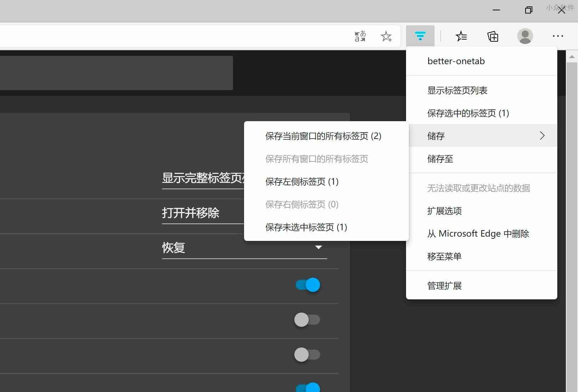Click the better-onetab menu title
The height and width of the screenshot is (392, 578).
click(456, 61)
